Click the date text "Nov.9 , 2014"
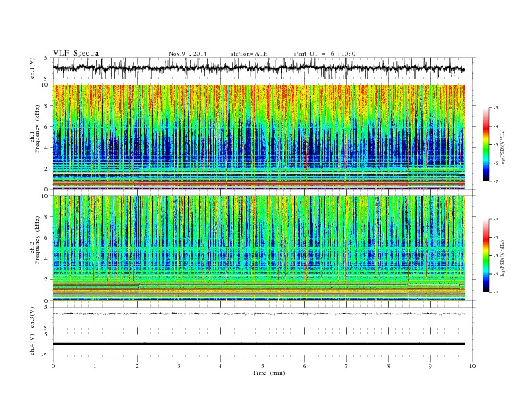Screen dimensions: 532x411 tap(187, 54)
